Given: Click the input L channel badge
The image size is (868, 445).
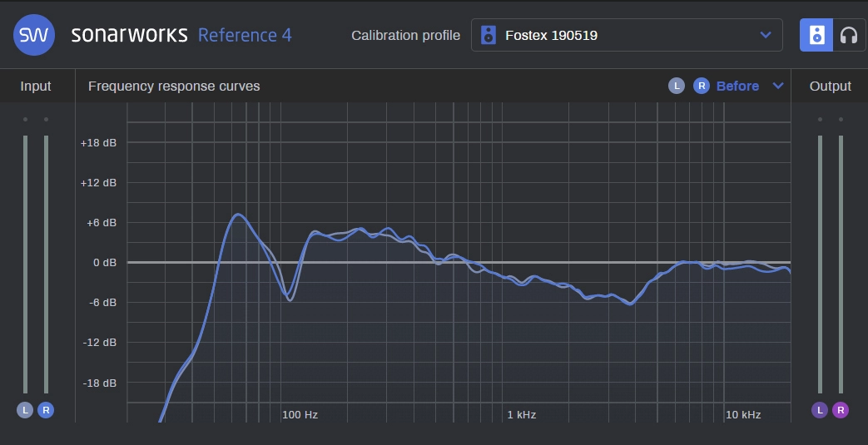Looking at the screenshot, I should 25,409.
